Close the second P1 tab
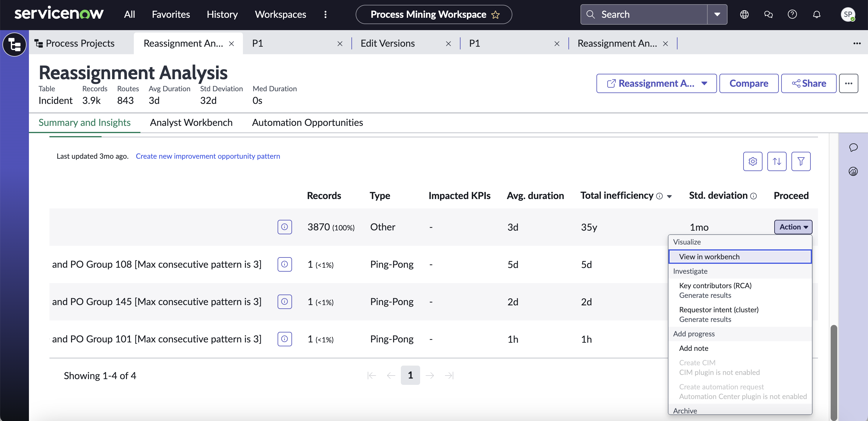 [x=557, y=43]
